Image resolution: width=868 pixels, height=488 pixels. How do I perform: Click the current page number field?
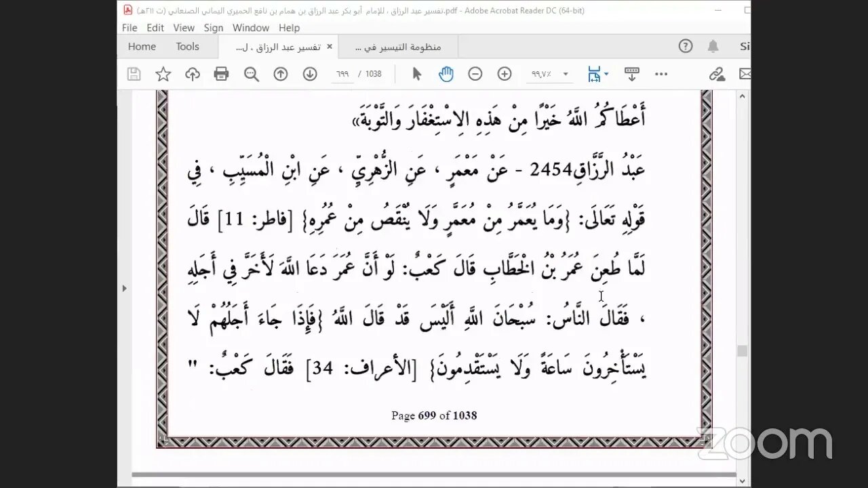coord(344,75)
